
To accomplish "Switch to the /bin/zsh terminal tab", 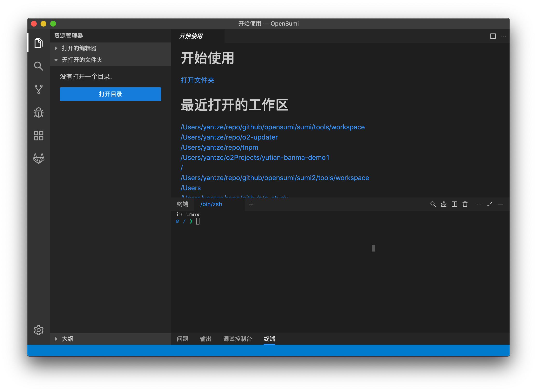I will (x=211, y=204).
